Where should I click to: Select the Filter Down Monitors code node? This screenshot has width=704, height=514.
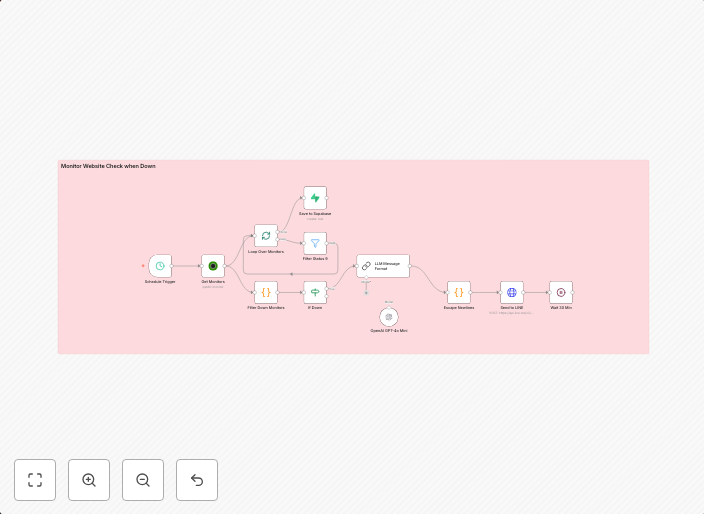265,292
